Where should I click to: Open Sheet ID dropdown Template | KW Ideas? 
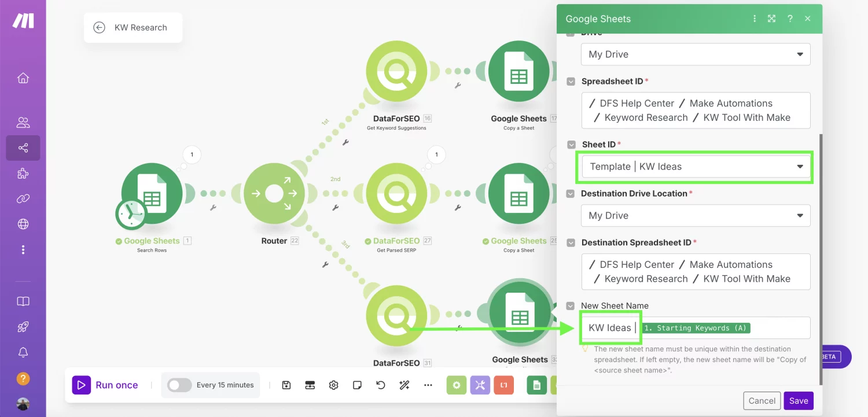pos(696,167)
